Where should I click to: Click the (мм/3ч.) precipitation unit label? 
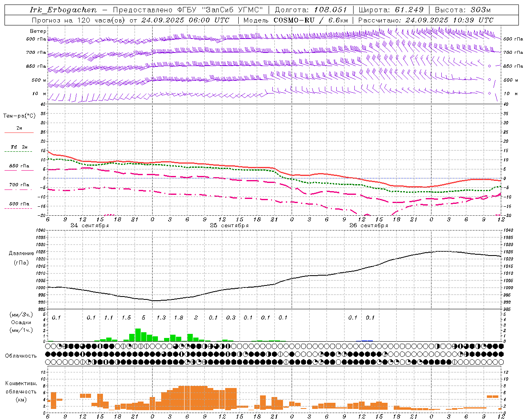tap(21, 315)
